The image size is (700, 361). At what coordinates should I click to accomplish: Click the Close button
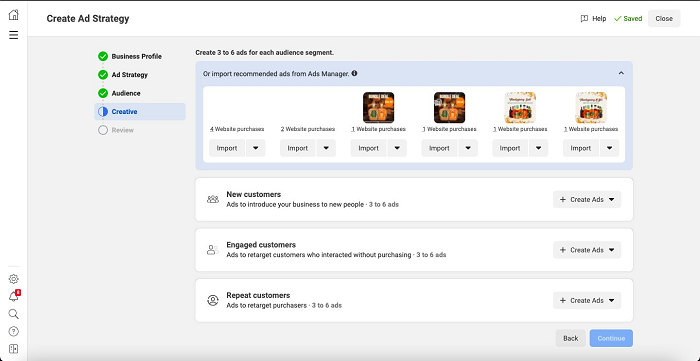[x=664, y=18]
